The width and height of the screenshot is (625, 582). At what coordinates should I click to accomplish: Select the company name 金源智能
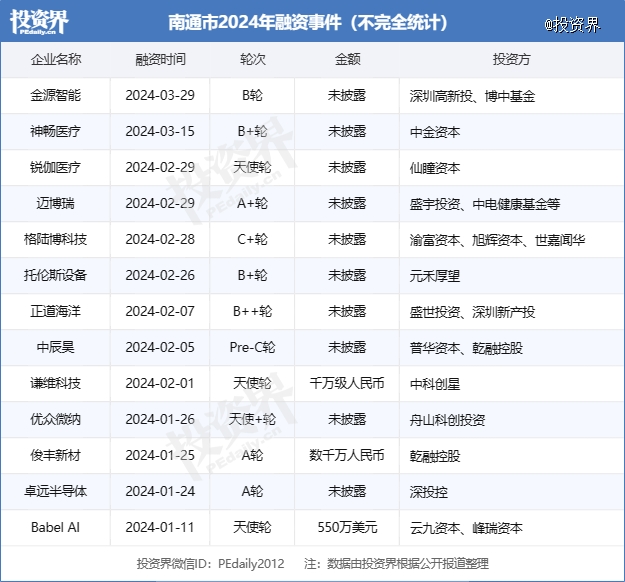[56, 95]
